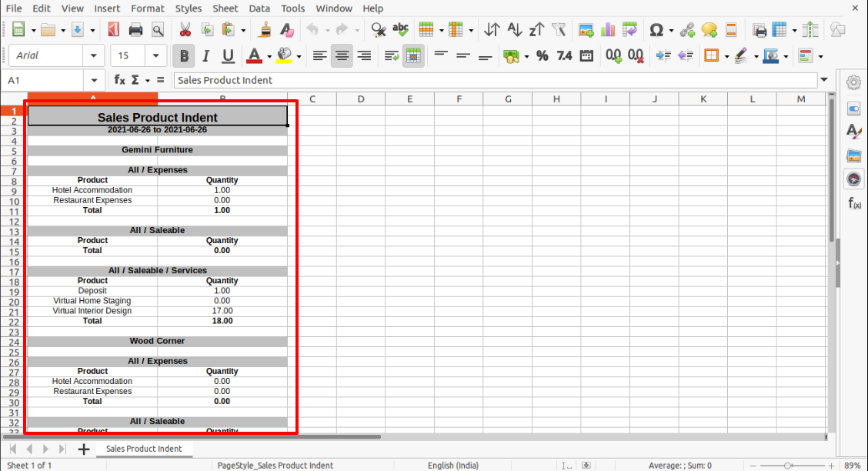Expand the Arial font name dropdown
This screenshot has width=868, height=471.
pyautogui.click(x=93, y=55)
